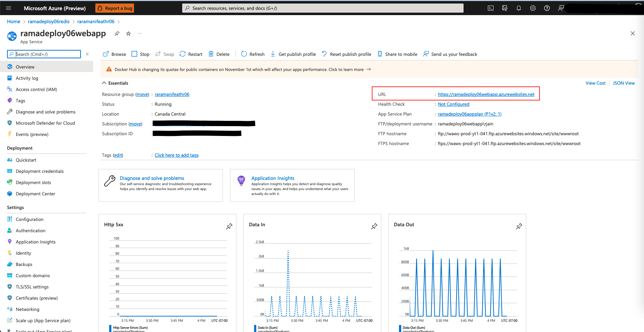Open portal settings gear icon

(533, 8)
